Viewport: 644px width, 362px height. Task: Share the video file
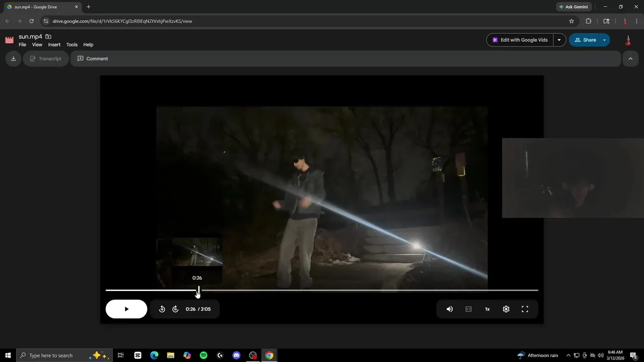click(585, 40)
